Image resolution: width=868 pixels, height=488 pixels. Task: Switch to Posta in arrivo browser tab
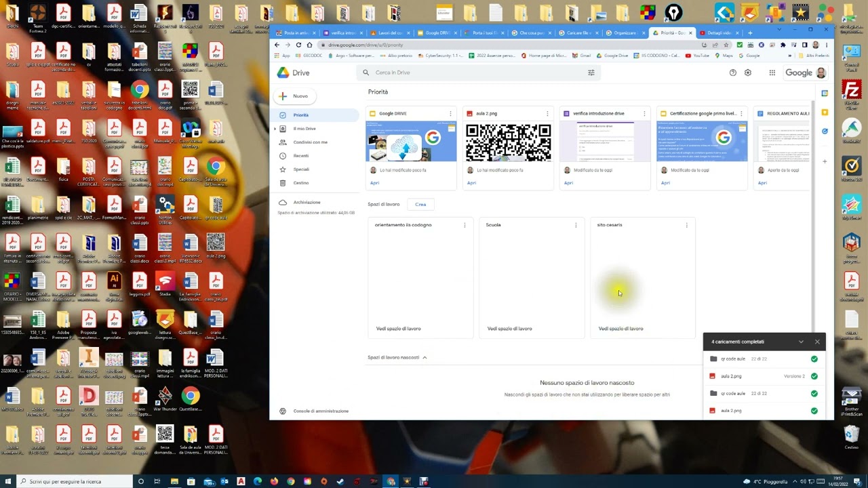tap(295, 33)
